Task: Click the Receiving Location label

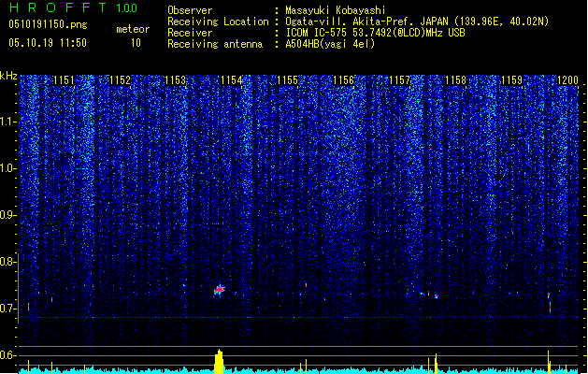Action: point(218,22)
